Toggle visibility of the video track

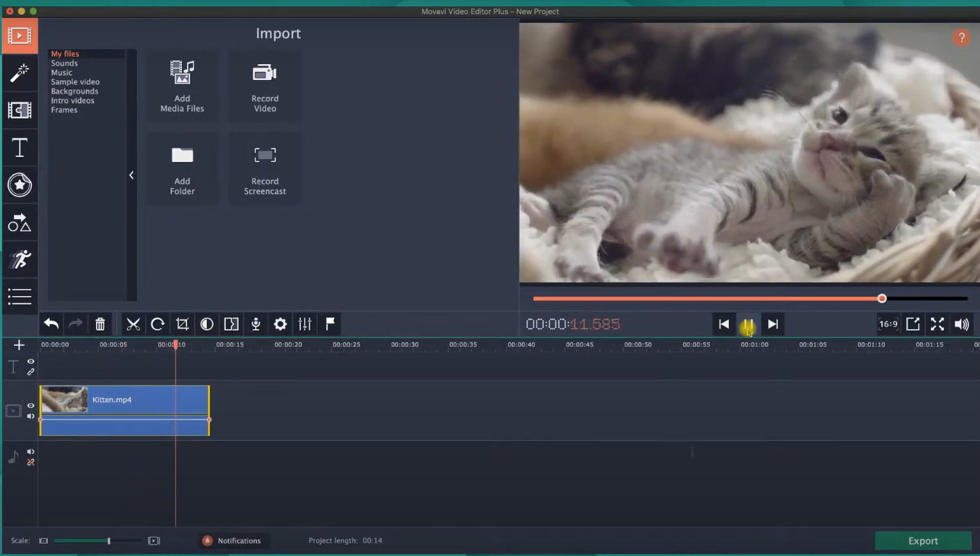coord(31,405)
